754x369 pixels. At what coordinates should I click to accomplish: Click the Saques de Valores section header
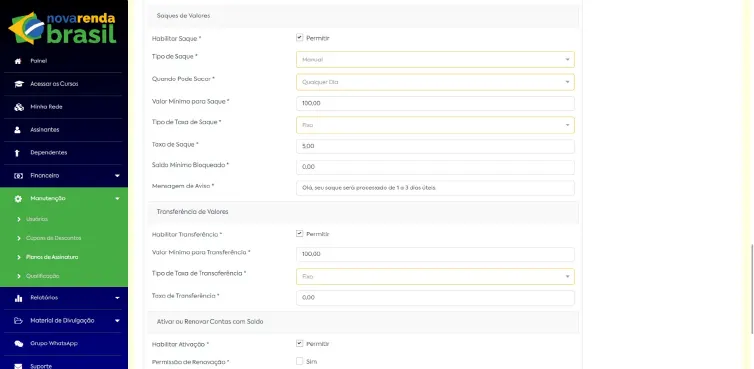[363, 16]
